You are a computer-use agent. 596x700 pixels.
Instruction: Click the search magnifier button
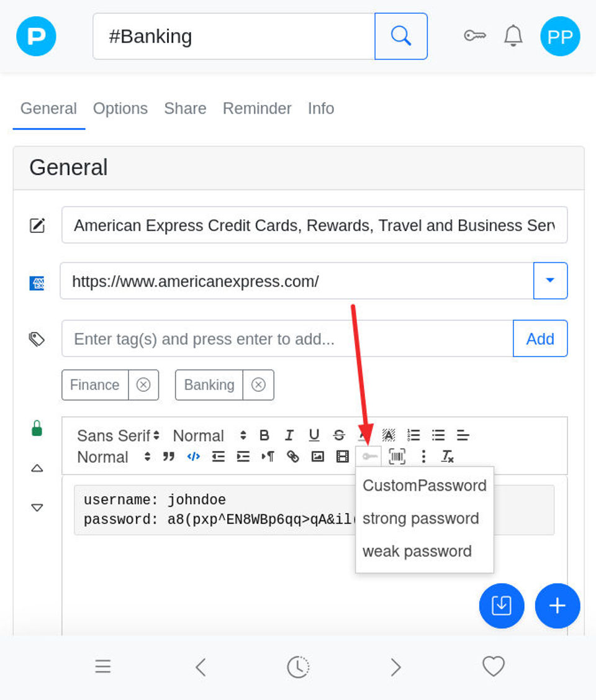(401, 36)
